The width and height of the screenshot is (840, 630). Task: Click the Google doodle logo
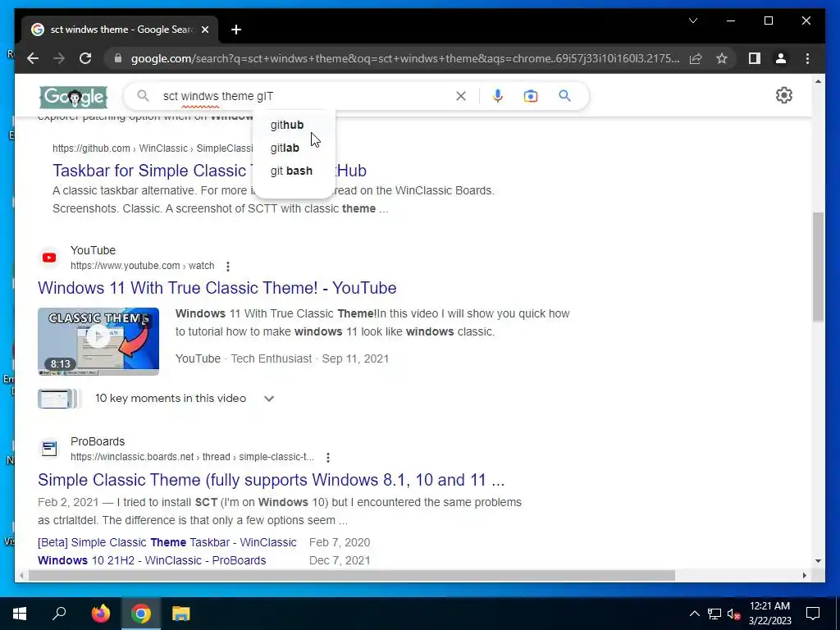point(73,97)
